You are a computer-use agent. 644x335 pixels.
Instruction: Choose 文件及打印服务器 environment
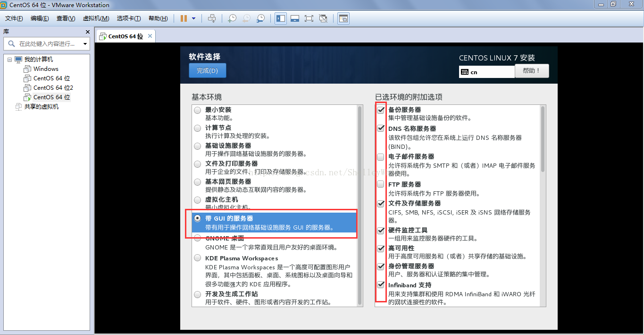click(198, 164)
